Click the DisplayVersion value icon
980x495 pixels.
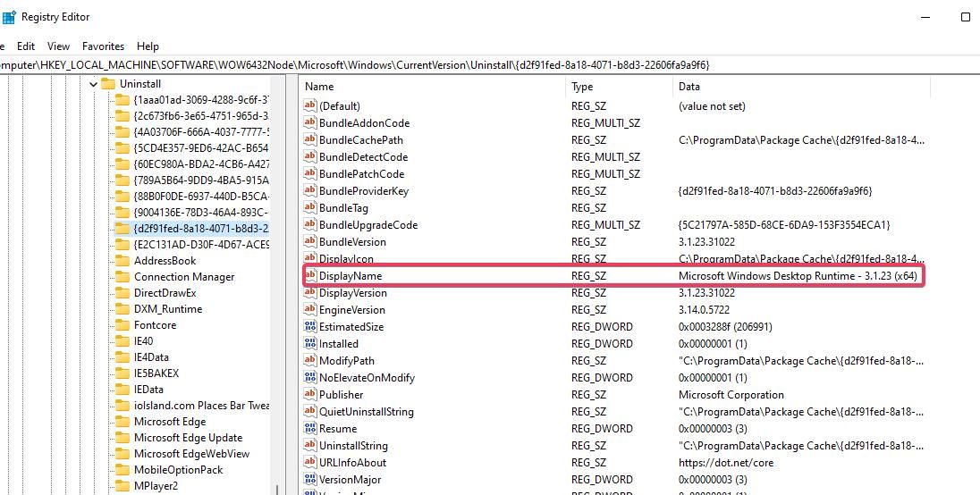[310, 293]
